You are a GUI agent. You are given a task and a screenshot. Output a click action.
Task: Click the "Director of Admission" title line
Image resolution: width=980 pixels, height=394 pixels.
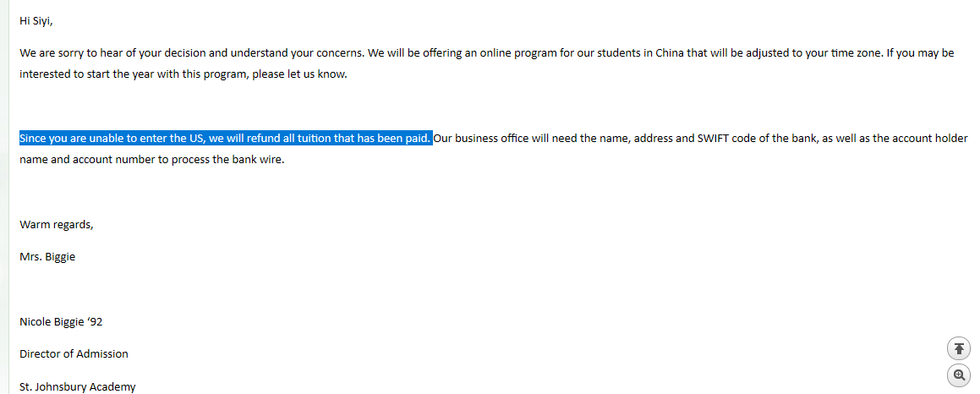click(x=74, y=354)
